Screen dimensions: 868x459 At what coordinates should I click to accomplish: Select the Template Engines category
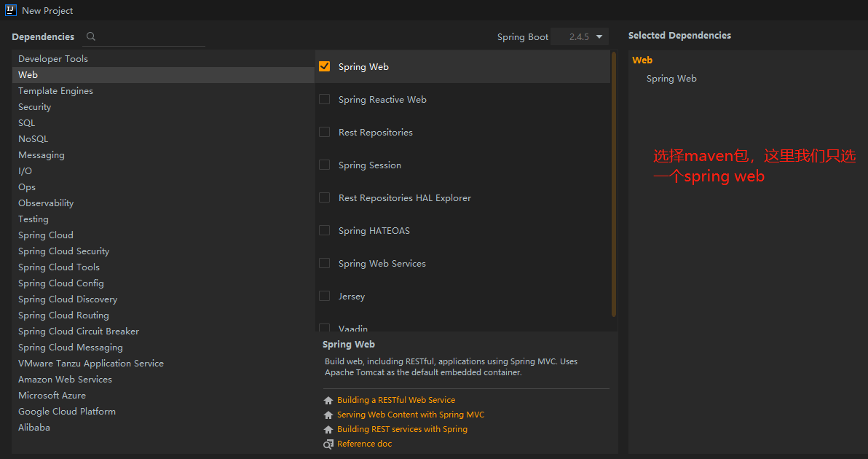[x=55, y=91]
